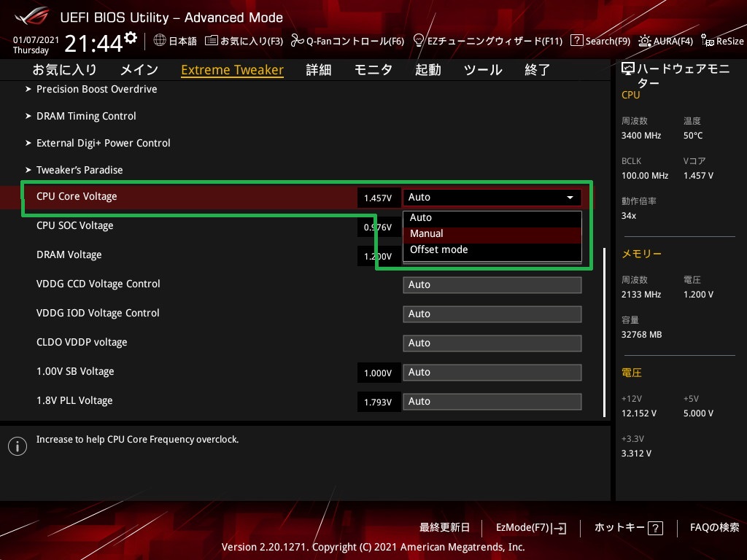This screenshot has width=747, height=560.
Task: Click the 3400 MHz CPU frequency reading
Action: tap(640, 136)
